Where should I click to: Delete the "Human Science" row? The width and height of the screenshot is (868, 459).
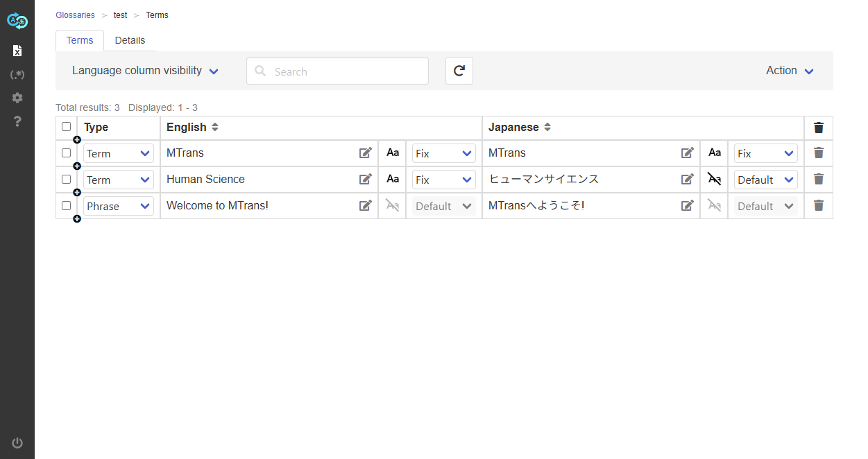click(818, 180)
